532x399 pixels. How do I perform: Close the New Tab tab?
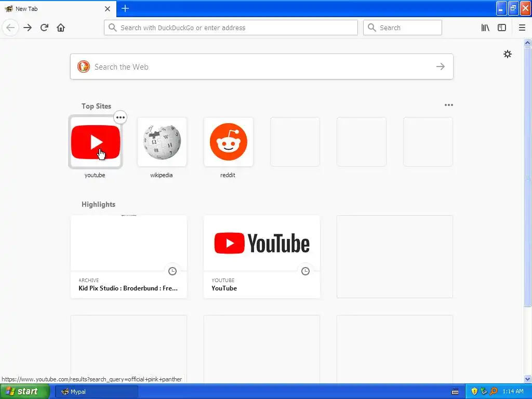coord(108,9)
